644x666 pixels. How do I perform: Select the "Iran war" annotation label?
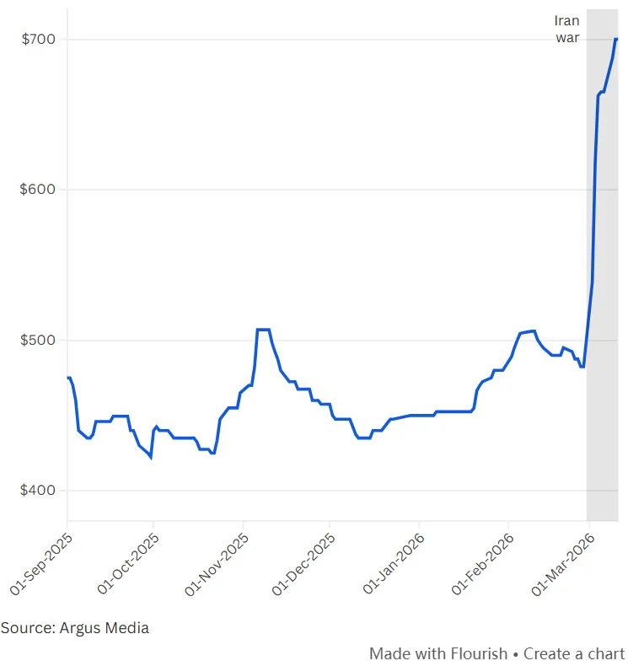[x=567, y=30]
